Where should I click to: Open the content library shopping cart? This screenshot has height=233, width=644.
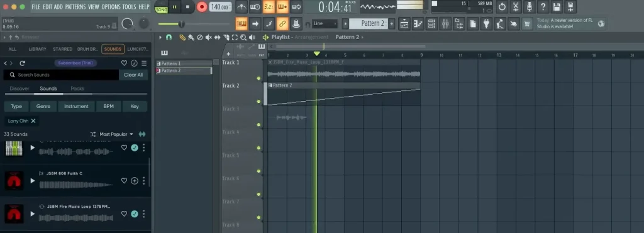point(527,24)
